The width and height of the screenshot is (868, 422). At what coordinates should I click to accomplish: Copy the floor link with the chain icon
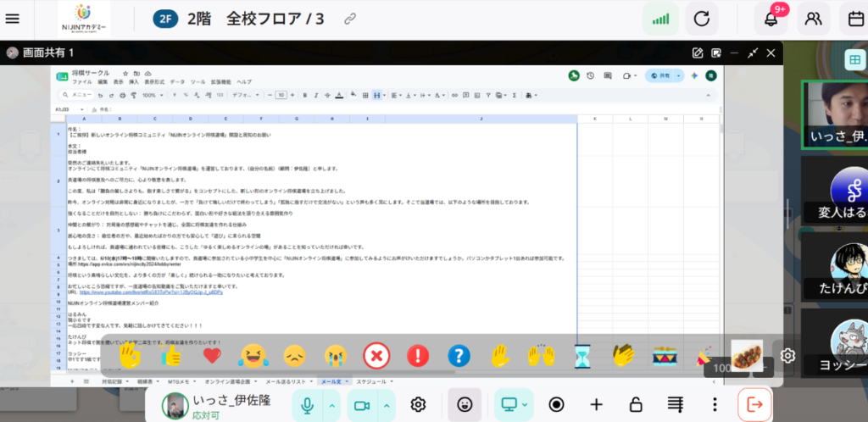(x=349, y=19)
